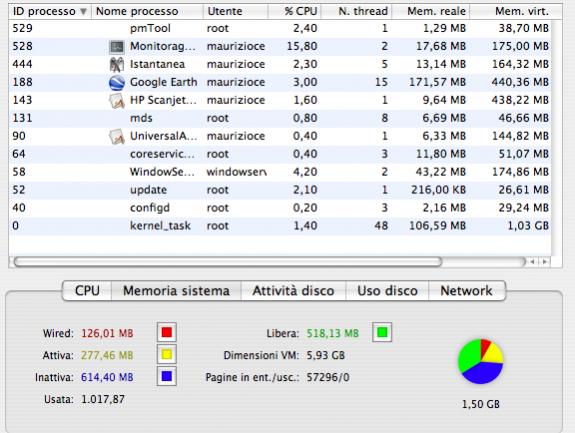This screenshot has width=575, height=433.
Task: Select the kernel_task process row
Action: (280, 226)
